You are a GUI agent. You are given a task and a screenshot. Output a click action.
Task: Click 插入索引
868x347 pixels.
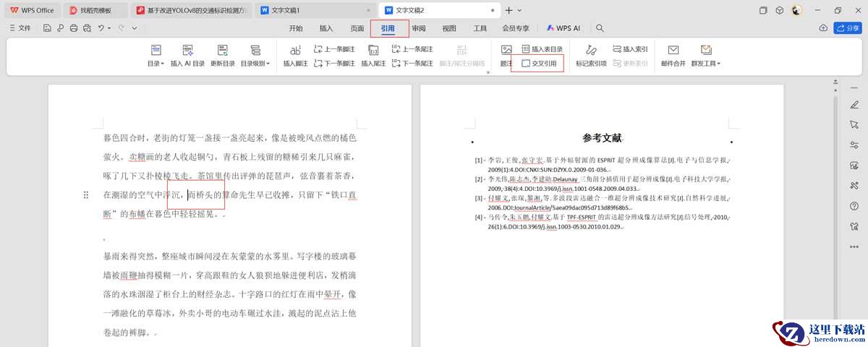click(630, 49)
